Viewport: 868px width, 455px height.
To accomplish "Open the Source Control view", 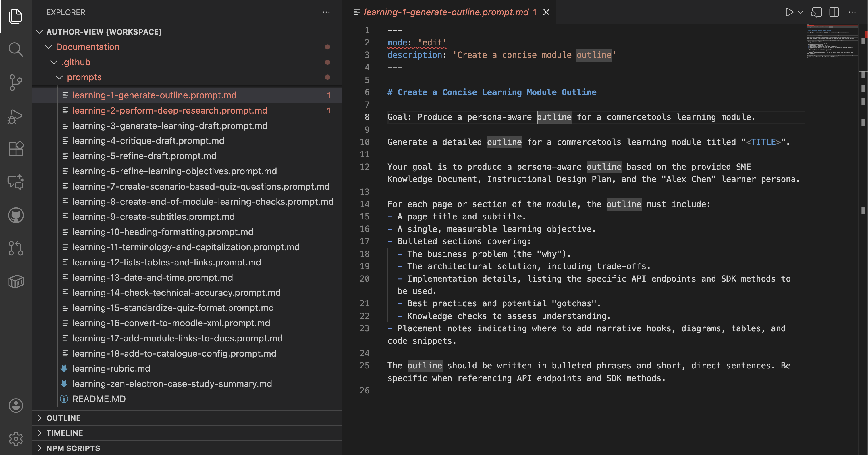I will click(x=16, y=83).
